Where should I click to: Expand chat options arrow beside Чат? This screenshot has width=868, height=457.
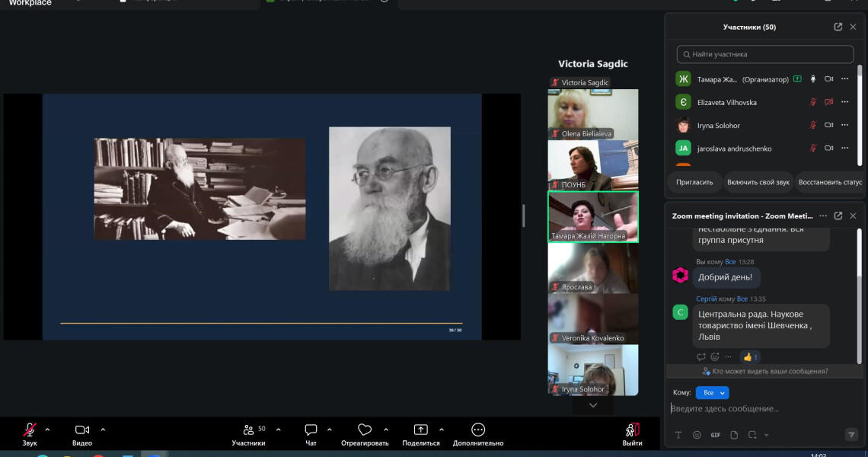330,430
